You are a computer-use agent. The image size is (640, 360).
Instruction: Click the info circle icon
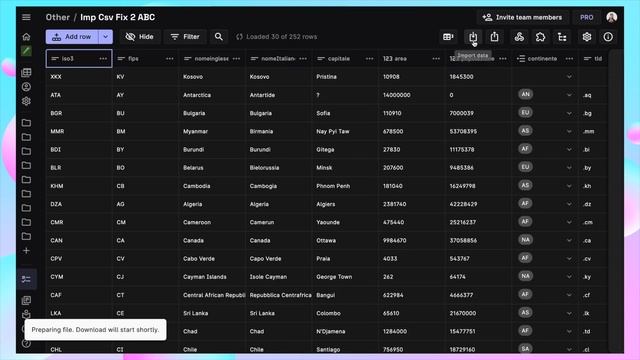(x=608, y=37)
